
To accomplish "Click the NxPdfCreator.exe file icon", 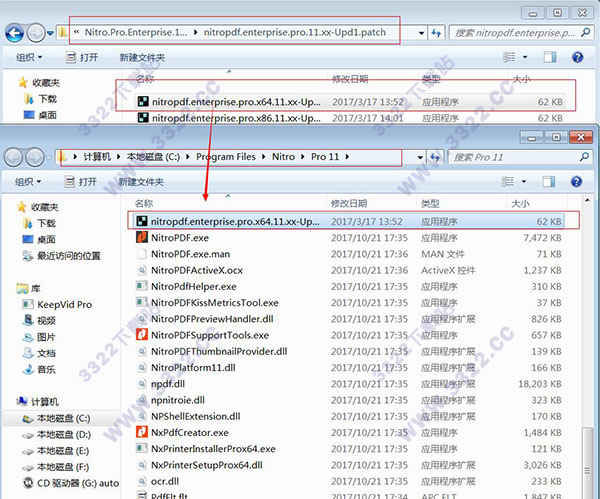I will [142, 432].
